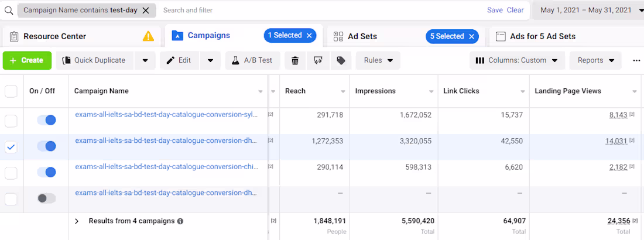Click the search magnifier icon
Image resolution: width=644 pixels, height=240 pixels.
coord(9,11)
